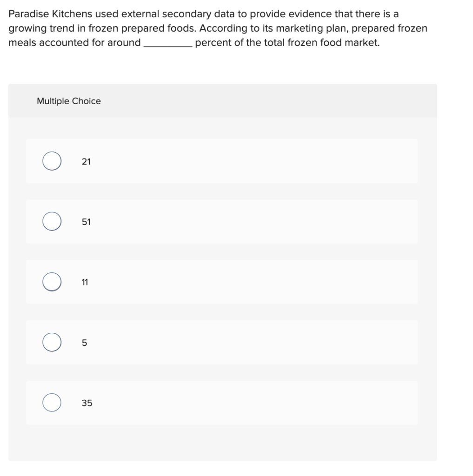Screen dimensions: 473x476
Task: Click the Multiple Choice header label
Action: pos(68,101)
